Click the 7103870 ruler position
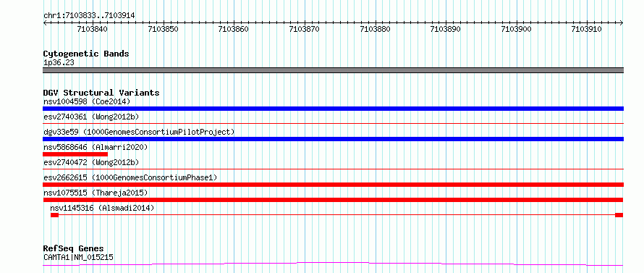Image resolution: width=644 pixels, height=273 pixels. [305, 29]
